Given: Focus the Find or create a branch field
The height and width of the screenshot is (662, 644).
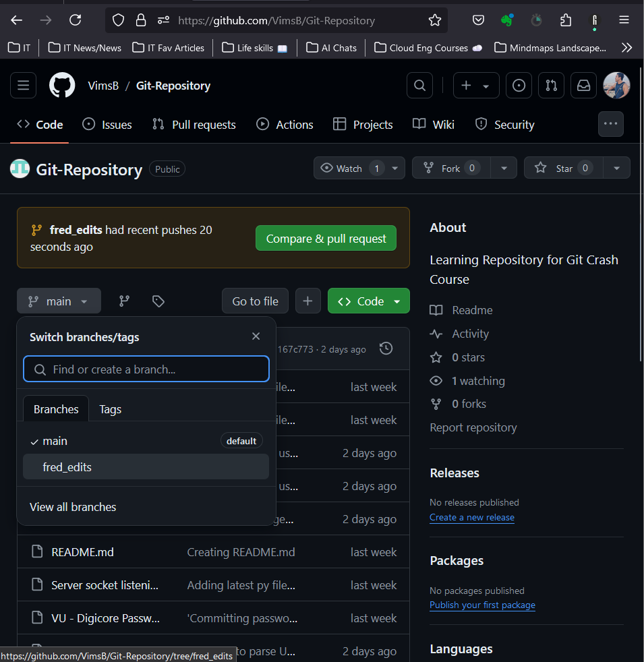Looking at the screenshot, I should coord(146,369).
